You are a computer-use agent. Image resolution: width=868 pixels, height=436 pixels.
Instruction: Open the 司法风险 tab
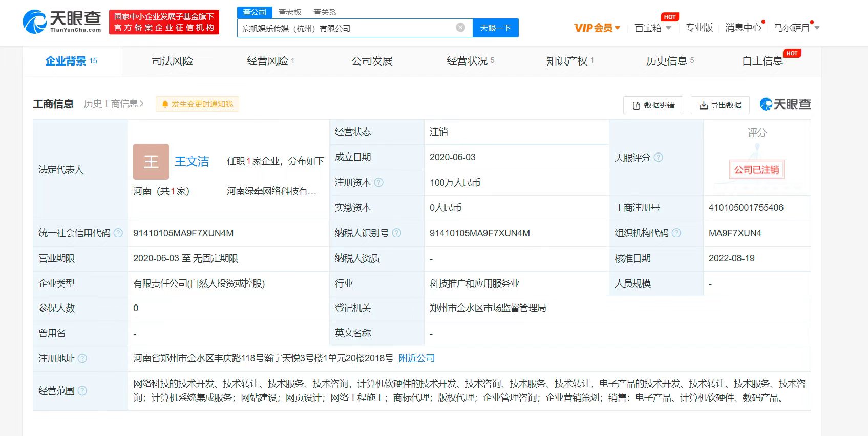[172, 61]
